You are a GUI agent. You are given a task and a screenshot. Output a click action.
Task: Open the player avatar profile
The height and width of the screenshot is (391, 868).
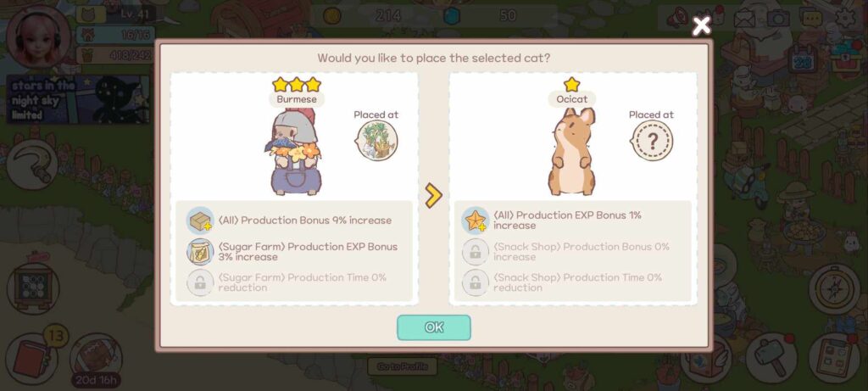(39, 37)
